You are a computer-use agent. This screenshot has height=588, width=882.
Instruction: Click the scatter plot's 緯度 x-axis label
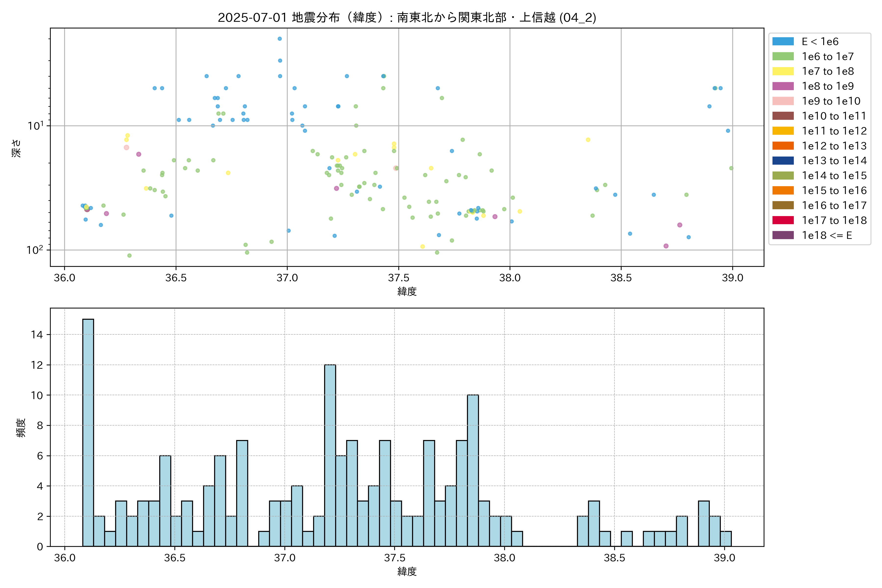(407, 291)
